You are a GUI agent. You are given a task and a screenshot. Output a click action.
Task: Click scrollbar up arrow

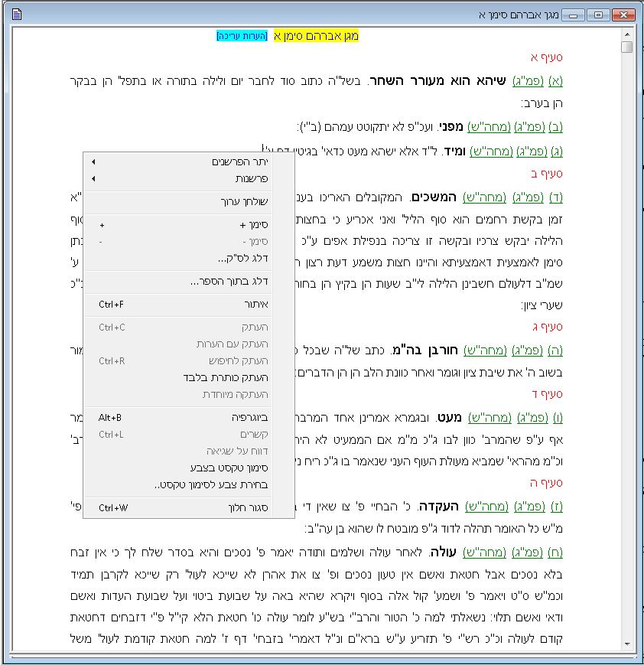pos(627,34)
